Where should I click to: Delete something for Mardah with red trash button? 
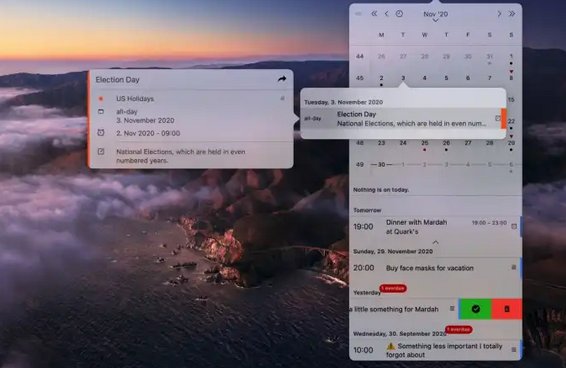click(507, 309)
